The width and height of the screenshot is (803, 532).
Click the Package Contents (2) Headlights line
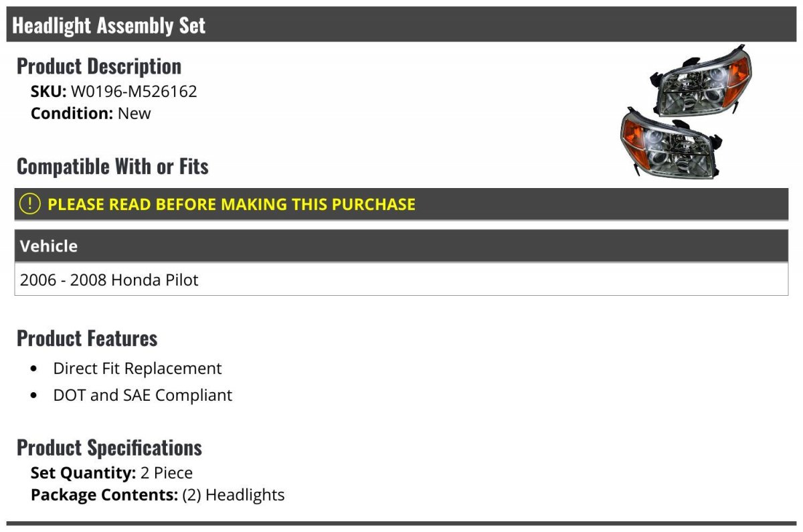coord(158,495)
